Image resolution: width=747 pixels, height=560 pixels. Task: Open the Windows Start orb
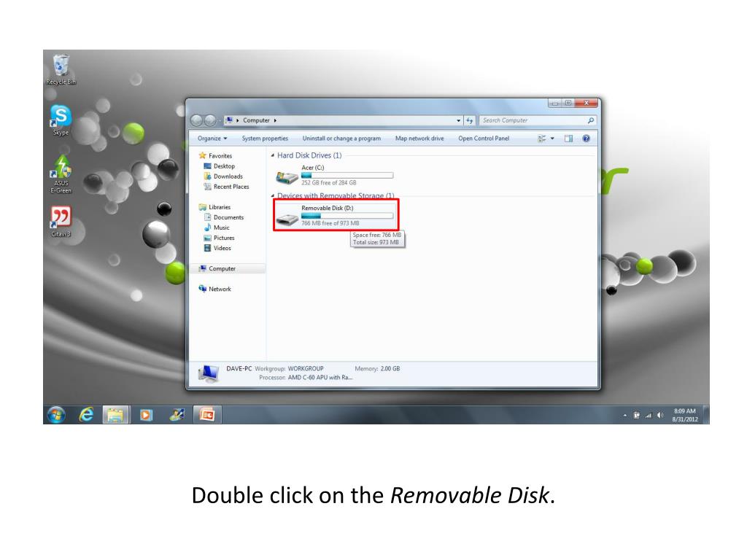point(56,415)
